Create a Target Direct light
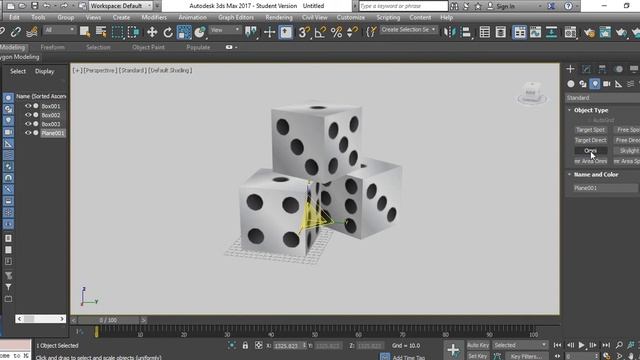Screen dimensions: 640x360 590,140
